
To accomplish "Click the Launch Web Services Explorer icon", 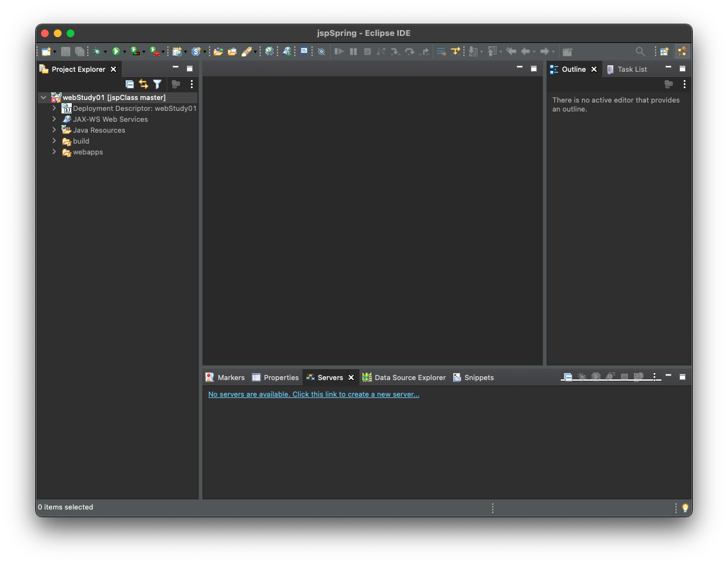I will [x=287, y=51].
